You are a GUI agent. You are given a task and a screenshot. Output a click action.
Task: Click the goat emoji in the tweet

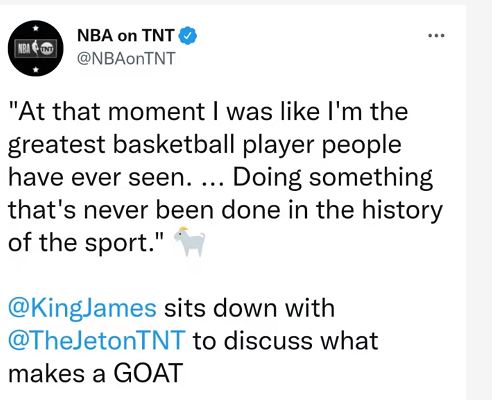(x=189, y=242)
